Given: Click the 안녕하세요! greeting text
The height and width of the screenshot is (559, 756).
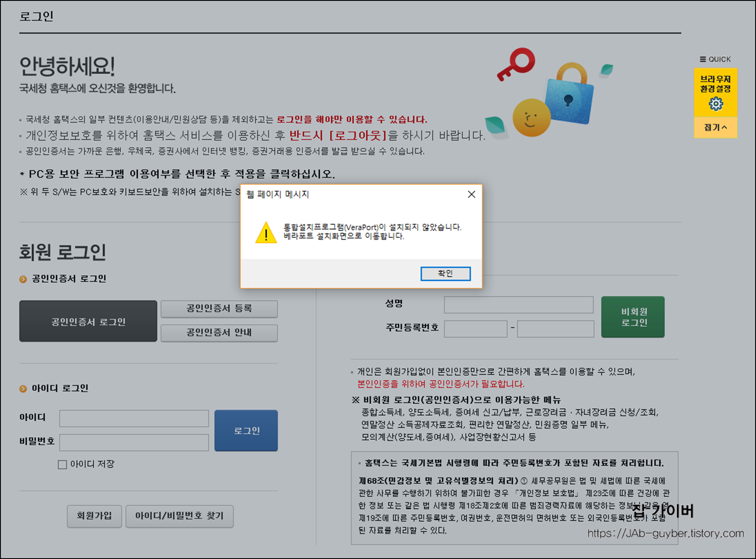Looking at the screenshot, I should pos(67,66).
